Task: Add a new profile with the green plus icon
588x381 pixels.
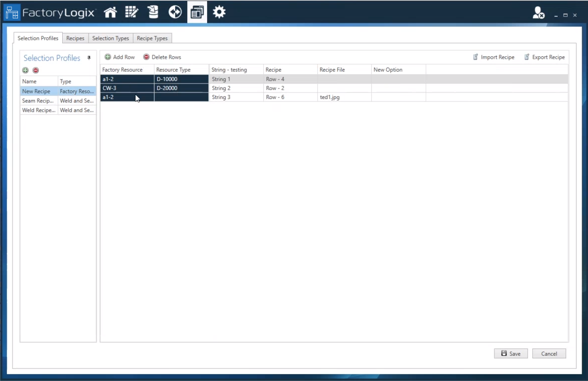Action: pos(25,70)
